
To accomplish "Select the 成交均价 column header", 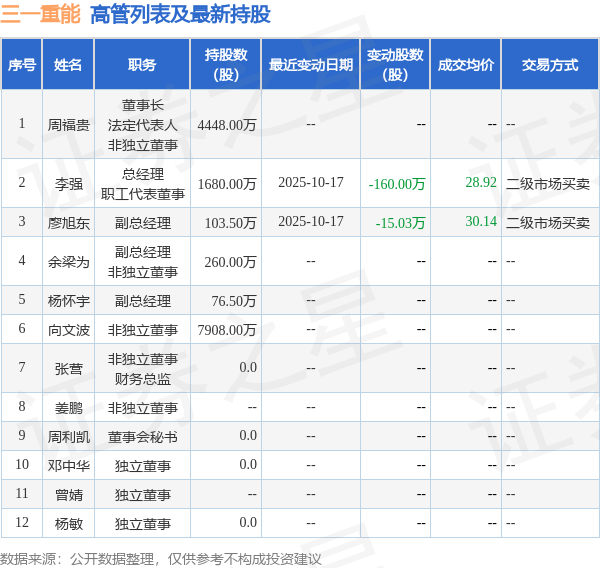I will pos(465,65).
